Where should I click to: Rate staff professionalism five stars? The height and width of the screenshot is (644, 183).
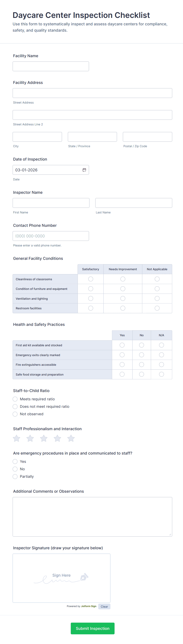click(71, 438)
